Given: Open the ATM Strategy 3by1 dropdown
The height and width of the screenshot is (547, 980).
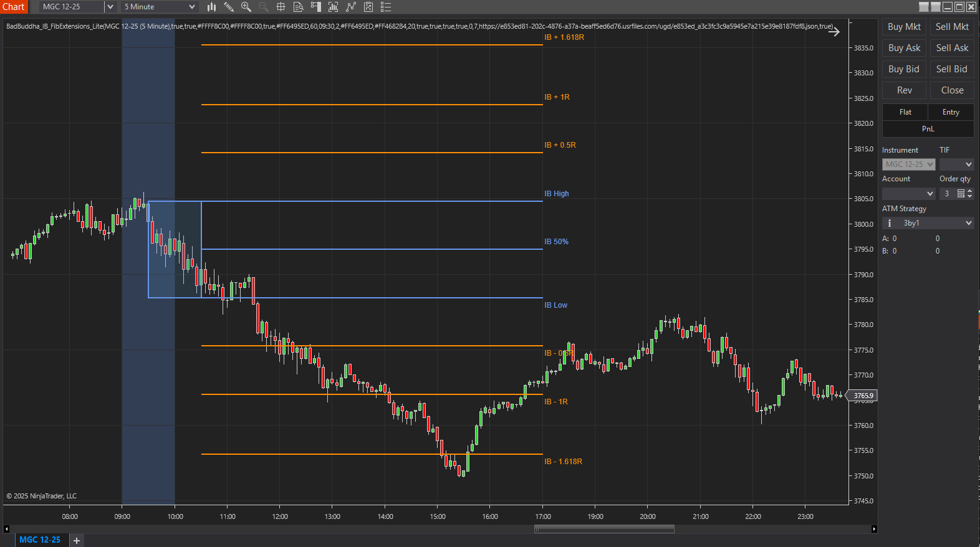Looking at the screenshot, I should click(x=928, y=223).
